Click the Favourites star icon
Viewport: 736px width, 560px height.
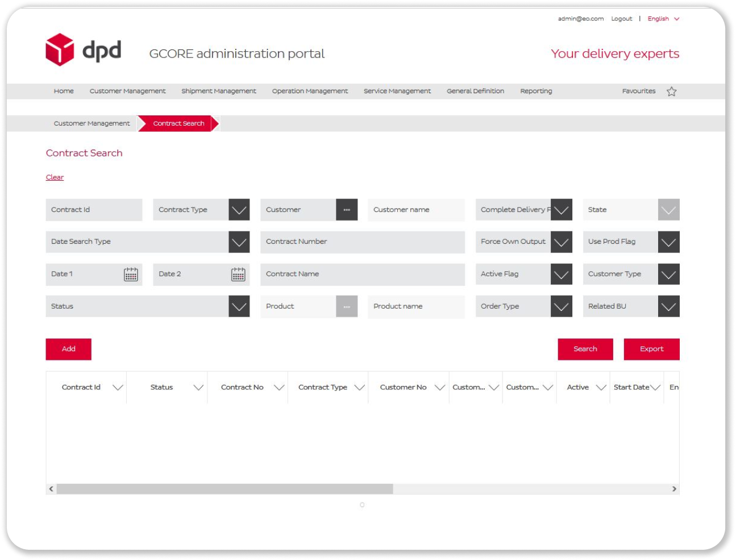click(671, 92)
